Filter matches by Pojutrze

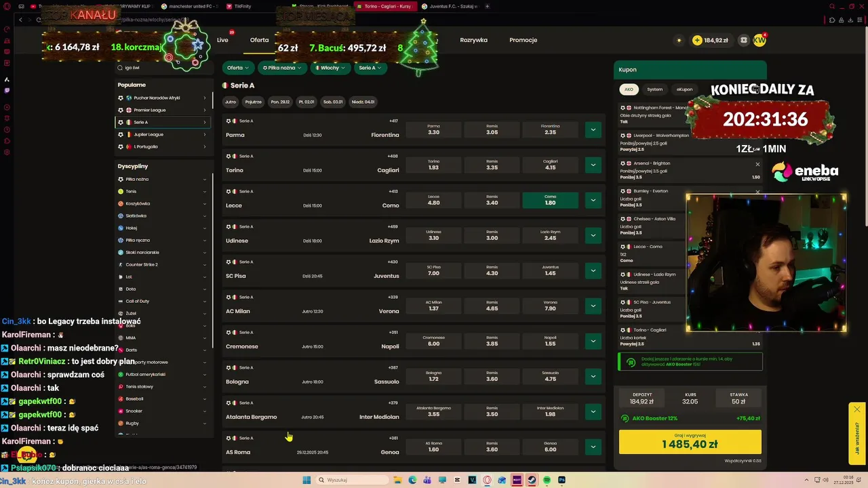coord(253,102)
